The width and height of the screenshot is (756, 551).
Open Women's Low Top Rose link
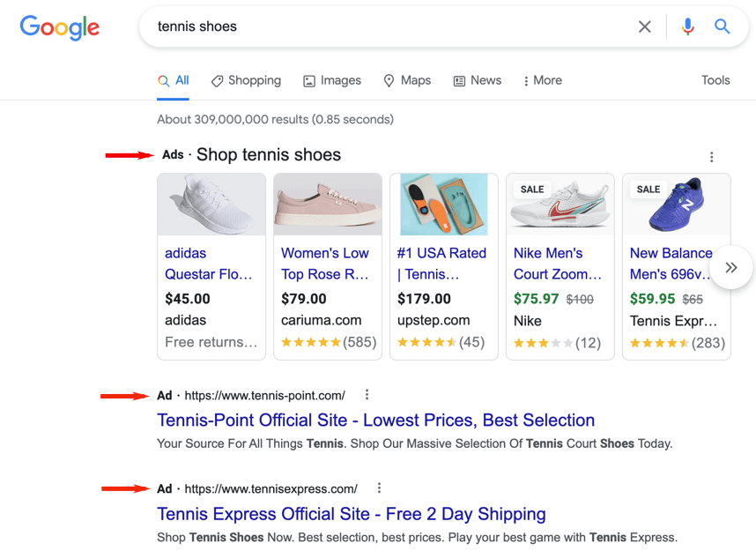(325, 264)
